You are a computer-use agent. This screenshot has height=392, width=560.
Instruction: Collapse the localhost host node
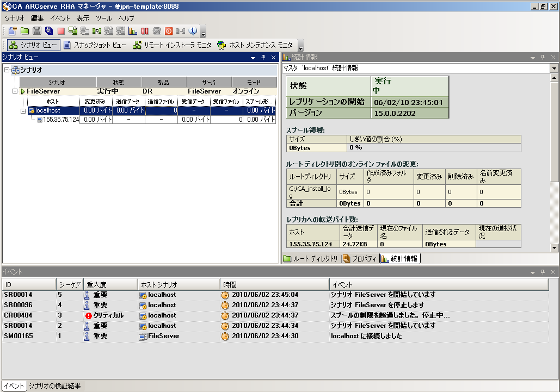click(x=23, y=111)
